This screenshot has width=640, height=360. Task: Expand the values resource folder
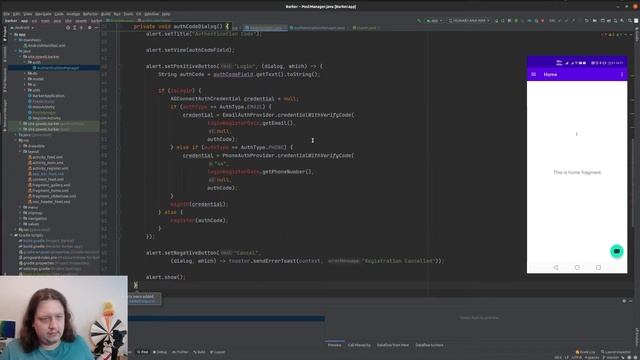tap(21, 224)
